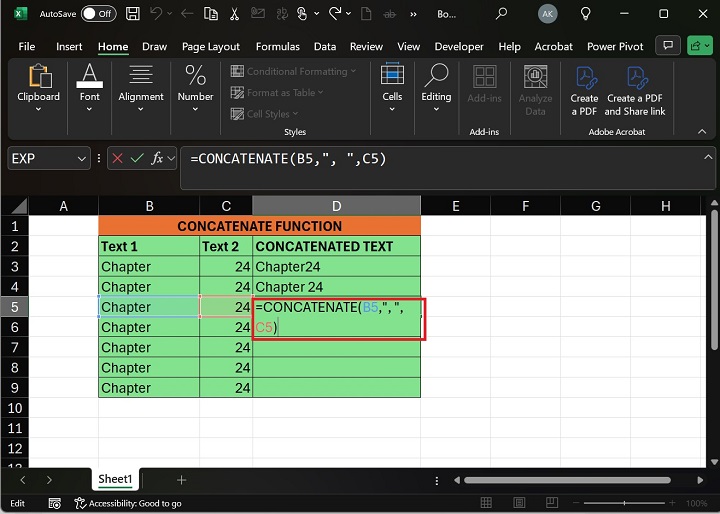Open the Formulas ribbon tab
Viewport: 720px width, 514px height.
click(277, 46)
